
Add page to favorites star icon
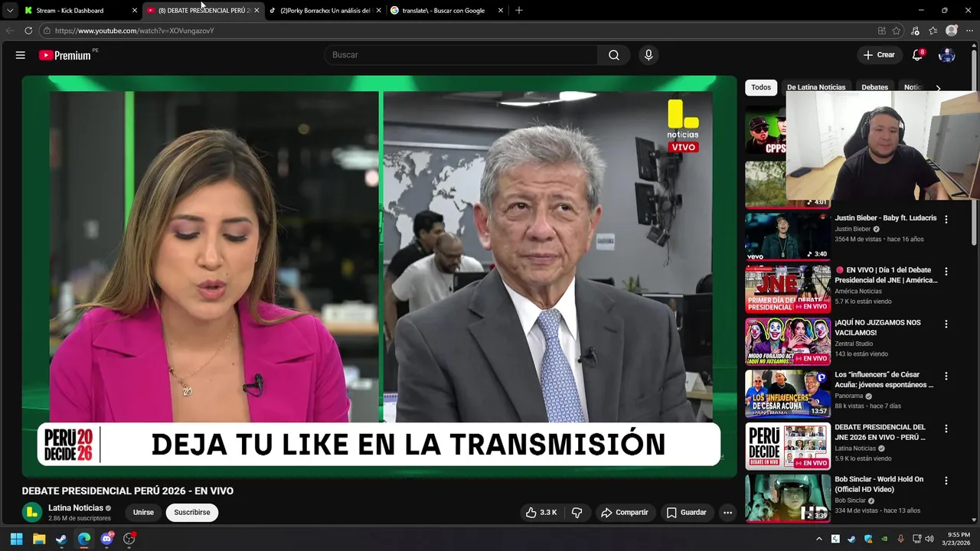[897, 31]
